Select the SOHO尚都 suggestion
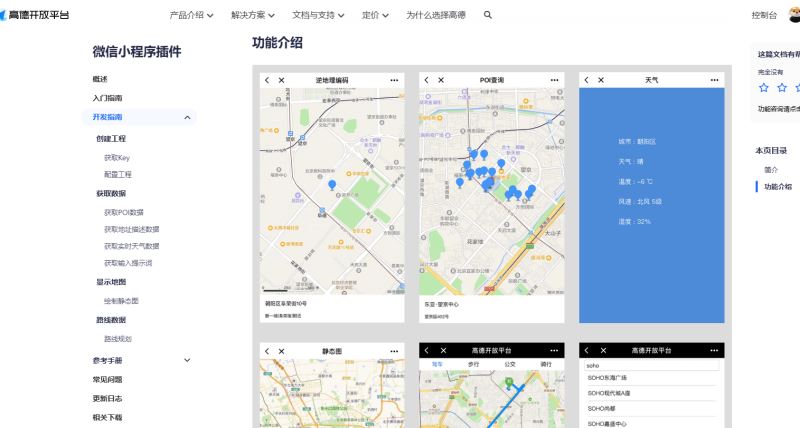 tap(602, 409)
